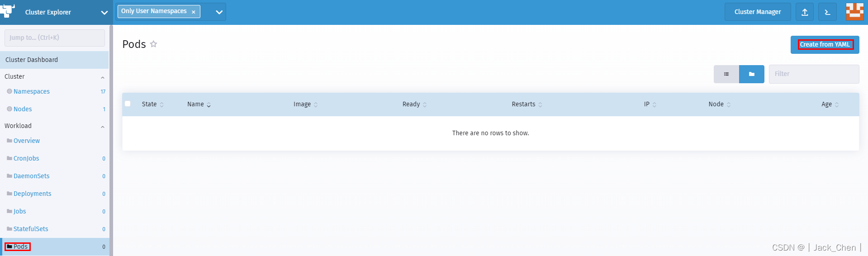Viewport: 868px width, 256px height.
Task: Sort table by State column
Action: (x=153, y=104)
